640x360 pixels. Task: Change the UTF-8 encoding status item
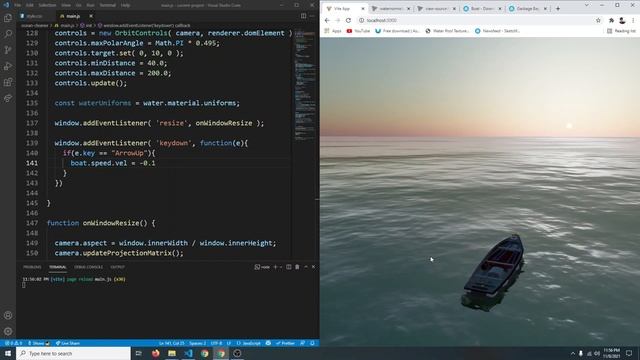point(216,343)
